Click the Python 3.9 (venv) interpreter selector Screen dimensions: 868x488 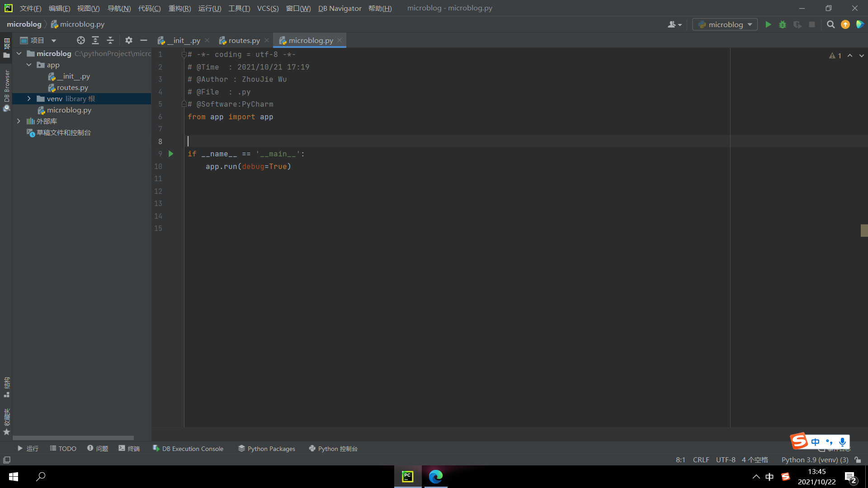click(x=814, y=460)
